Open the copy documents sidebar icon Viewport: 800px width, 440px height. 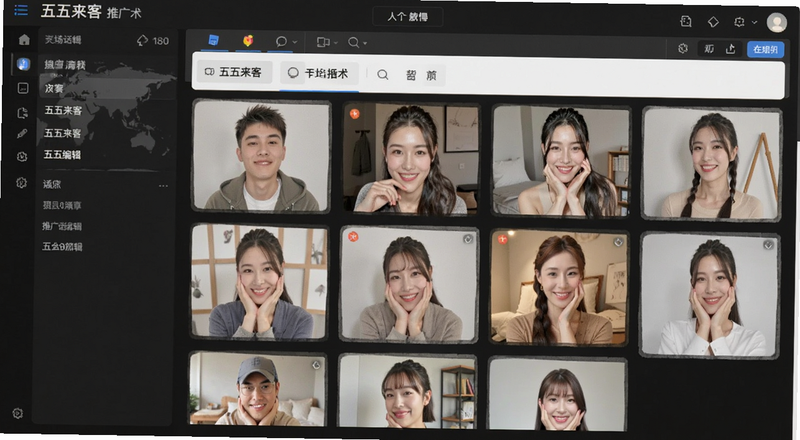[x=22, y=113]
